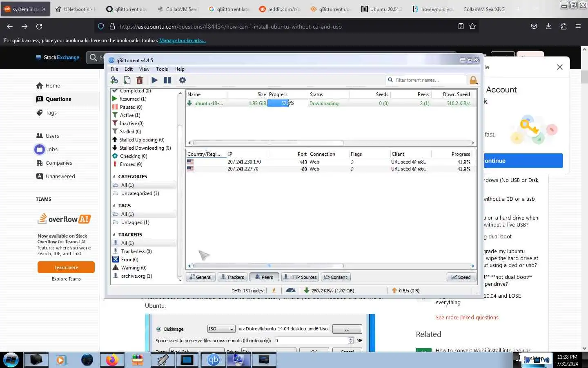This screenshot has width=588, height=368.
Task: Click the upload speed 0 B/s status entry
Action: coord(405,291)
